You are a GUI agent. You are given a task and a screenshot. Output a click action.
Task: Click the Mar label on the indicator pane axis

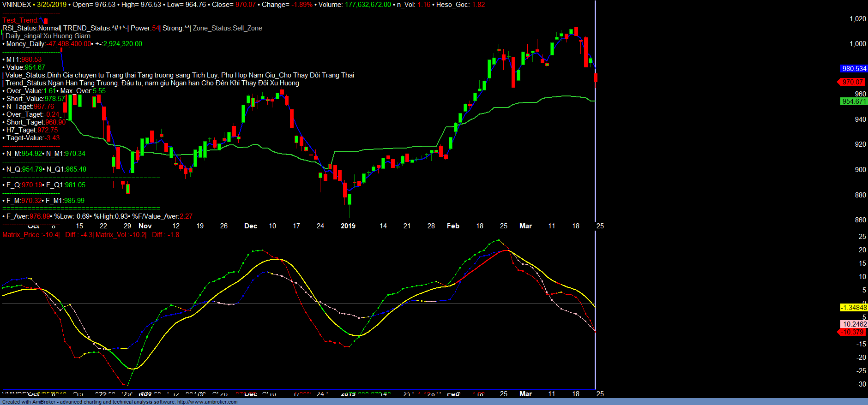[525, 394]
